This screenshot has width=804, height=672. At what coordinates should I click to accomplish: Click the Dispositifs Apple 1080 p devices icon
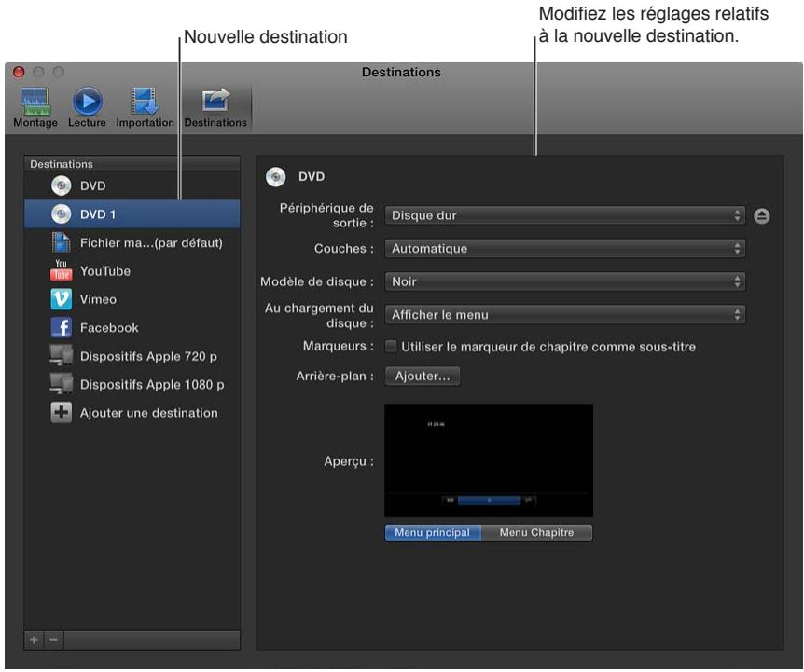tap(62, 384)
